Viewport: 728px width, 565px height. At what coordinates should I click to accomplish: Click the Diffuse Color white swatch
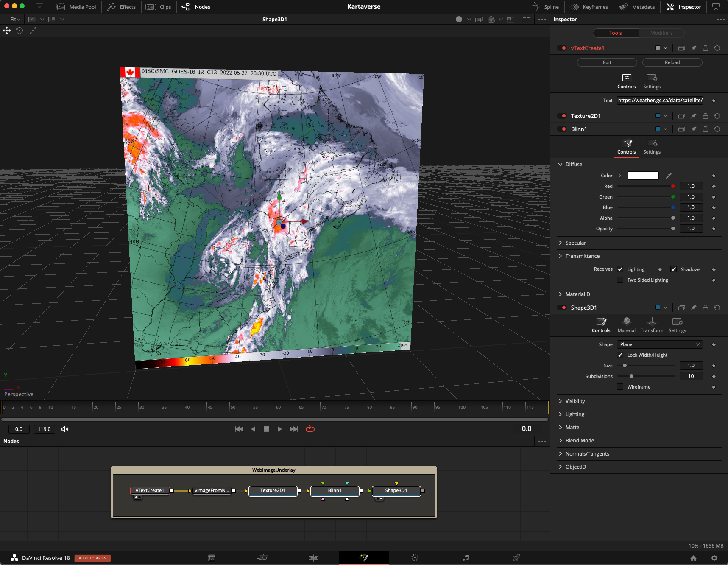[643, 176]
